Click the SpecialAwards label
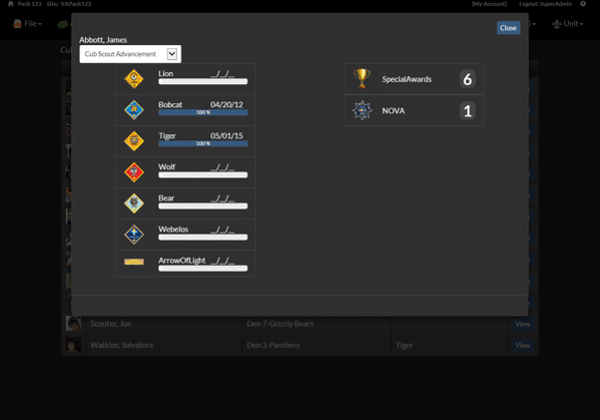Viewport: 600px width, 420px height. point(406,79)
